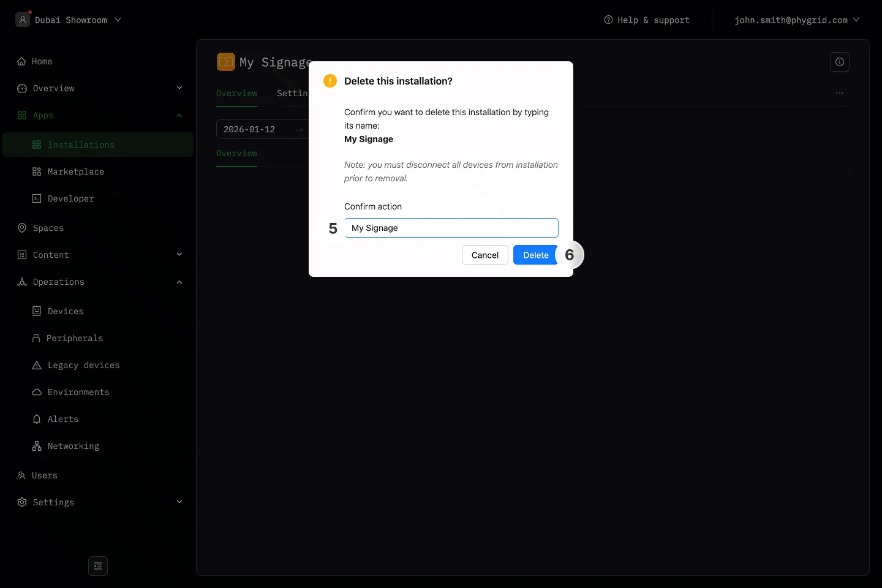882x588 pixels.
Task: Click the Alerts bell icon
Action: pos(37,419)
